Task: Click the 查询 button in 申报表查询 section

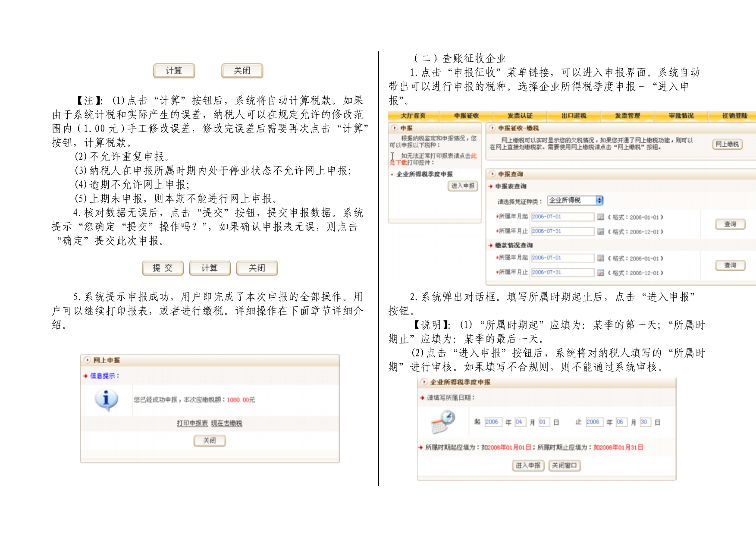Action: point(730,224)
